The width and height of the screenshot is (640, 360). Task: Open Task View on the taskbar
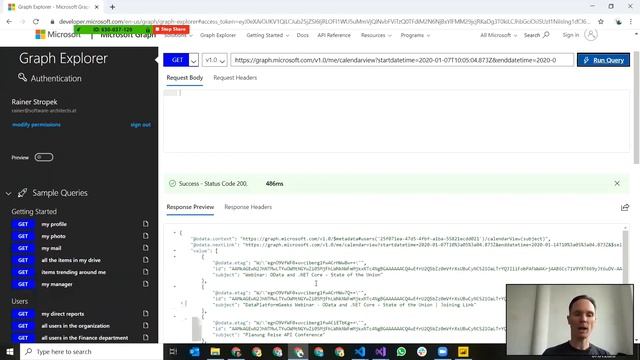pyautogui.click(x=173, y=351)
